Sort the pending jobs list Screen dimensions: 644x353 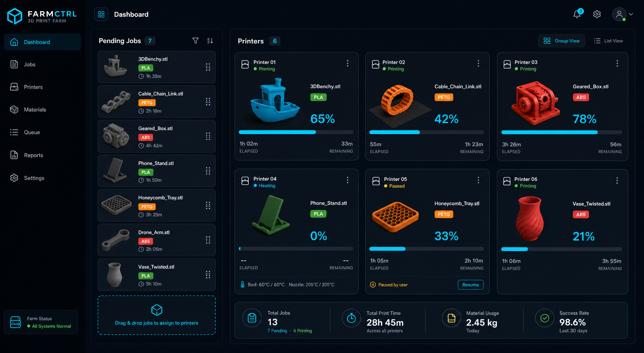point(210,41)
